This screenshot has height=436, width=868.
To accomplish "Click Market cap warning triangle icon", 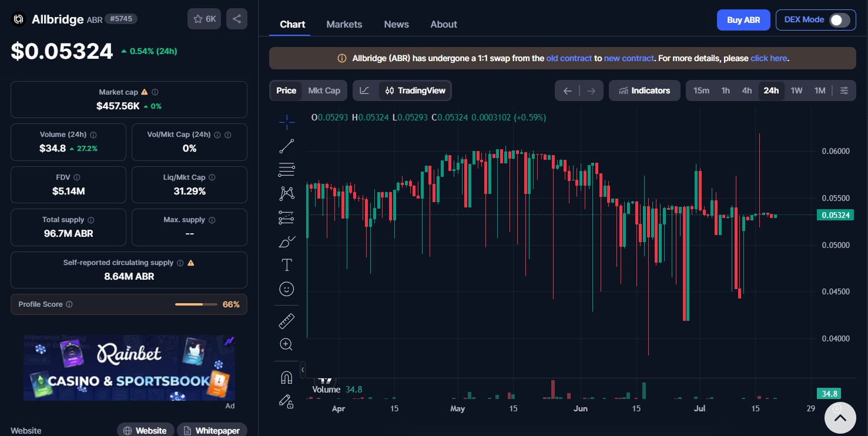I will [x=145, y=92].
